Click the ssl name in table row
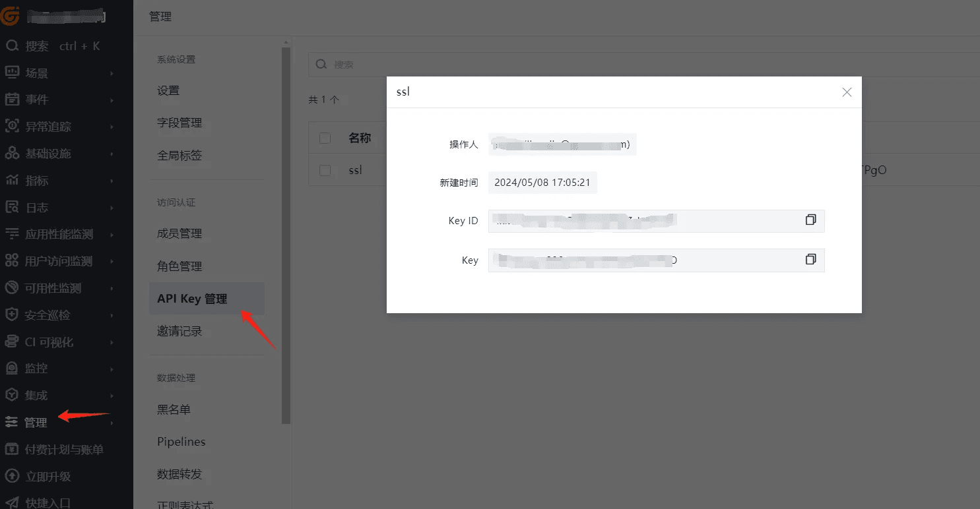 355,170
